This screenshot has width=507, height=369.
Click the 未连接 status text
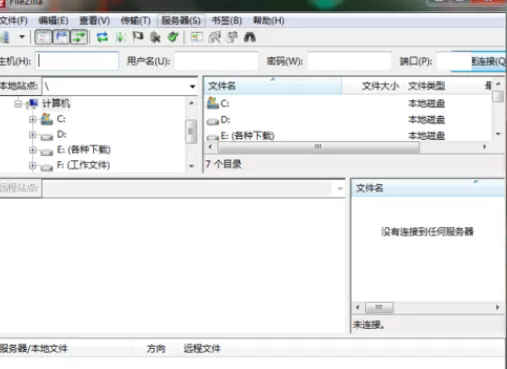coord(369,324)
